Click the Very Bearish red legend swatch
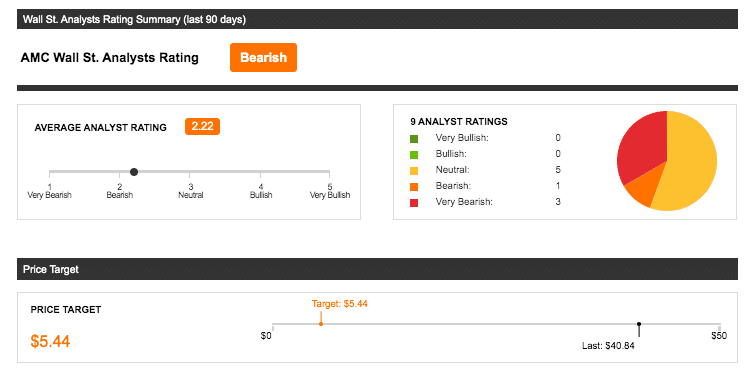 coord(414,203)
